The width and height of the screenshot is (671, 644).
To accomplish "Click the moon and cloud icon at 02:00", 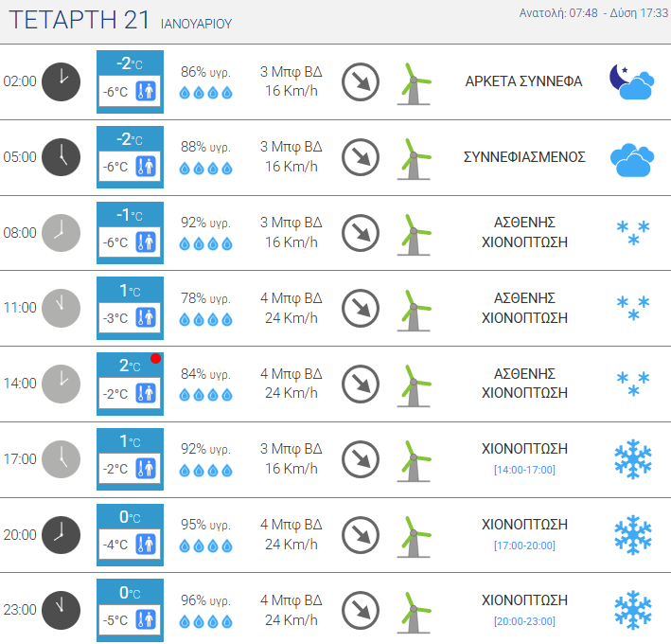I will pyautogui.click(x=631, y=81).
